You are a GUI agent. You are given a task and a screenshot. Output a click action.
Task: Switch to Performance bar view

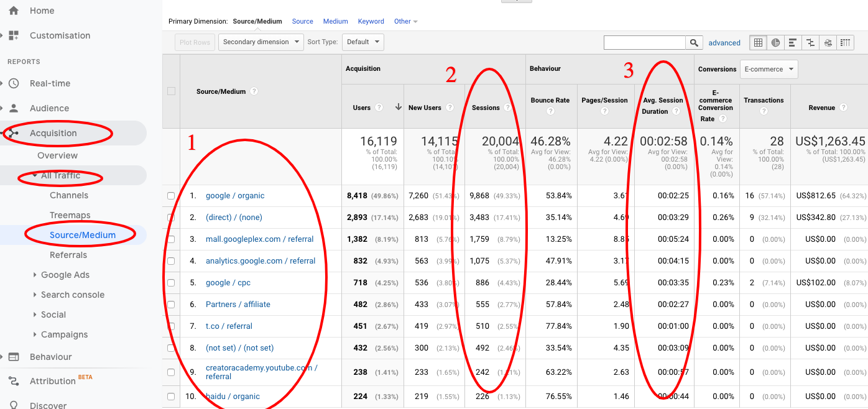tap(793, 42)
